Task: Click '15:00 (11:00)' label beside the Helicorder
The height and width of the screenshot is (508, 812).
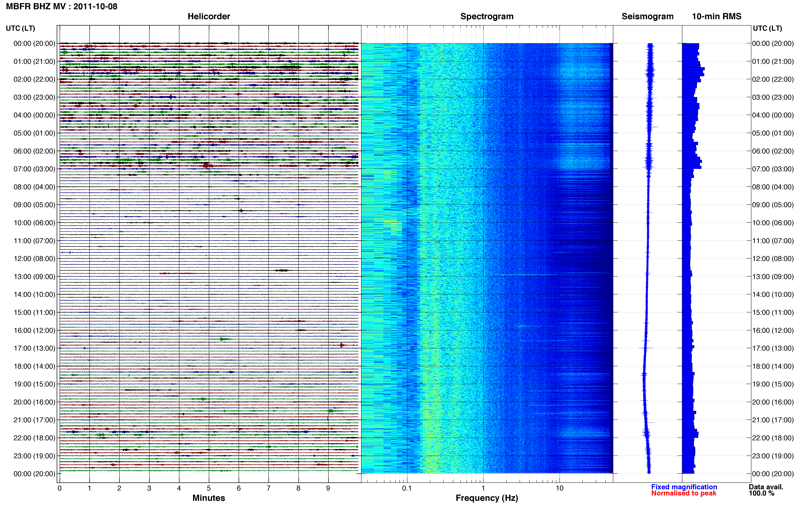Action: coord(35,312)
